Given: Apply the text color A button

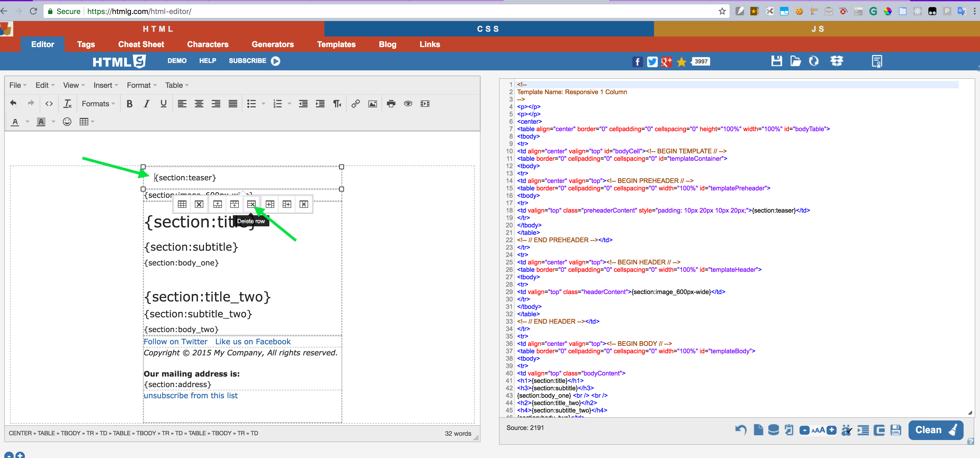Looking at the screenshot, I should point(15,122).
